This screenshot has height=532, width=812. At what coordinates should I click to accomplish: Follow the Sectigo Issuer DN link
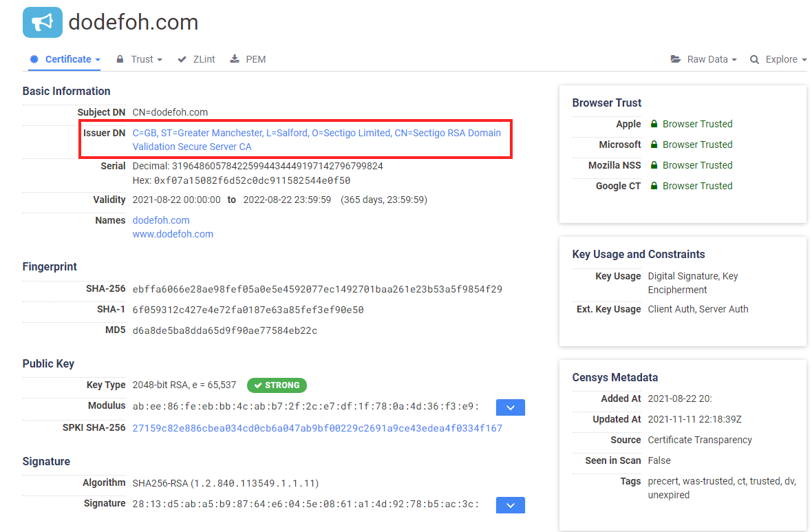tap(317, 140)
